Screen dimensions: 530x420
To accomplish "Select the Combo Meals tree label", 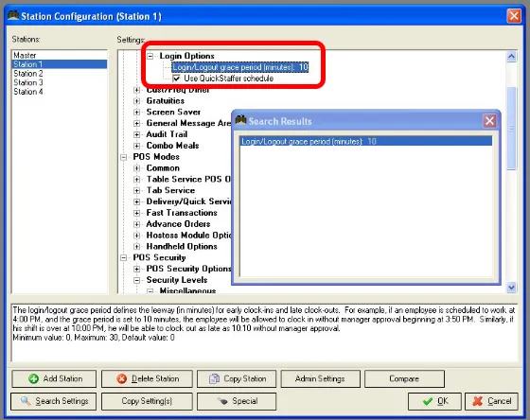I will tap(172, 146).
